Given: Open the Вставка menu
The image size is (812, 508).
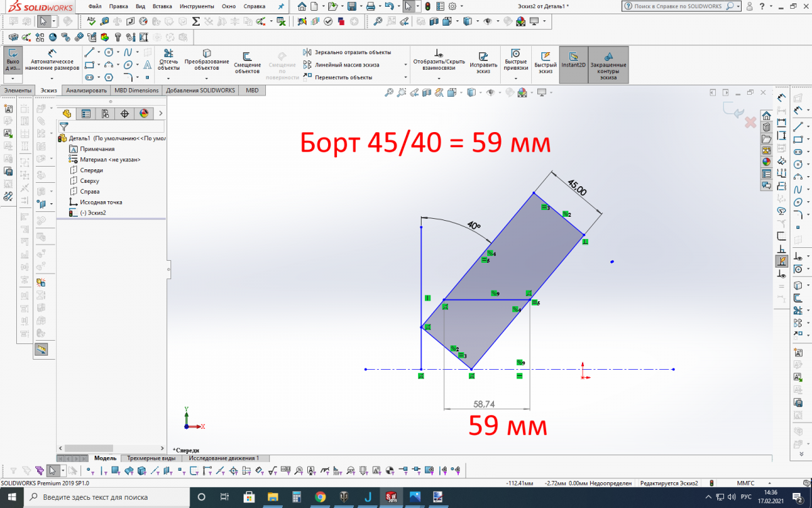Looking at the screenshot, I should click(162, 6).
